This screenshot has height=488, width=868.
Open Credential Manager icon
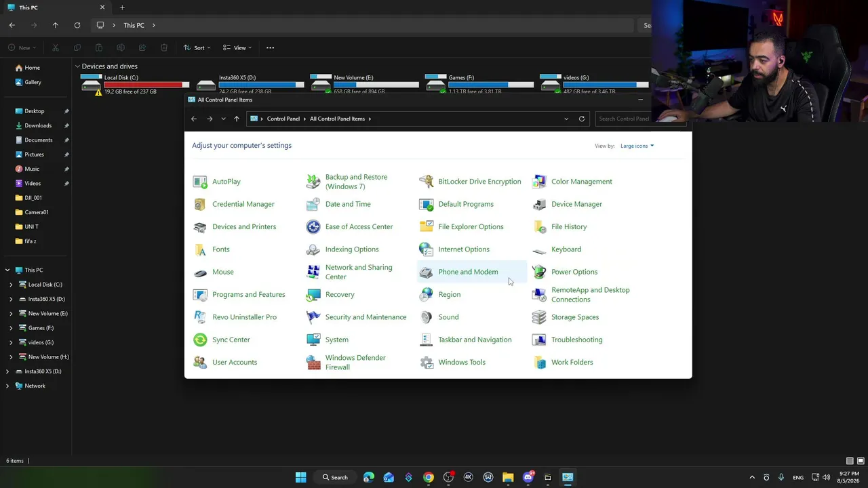coord(200,204)
